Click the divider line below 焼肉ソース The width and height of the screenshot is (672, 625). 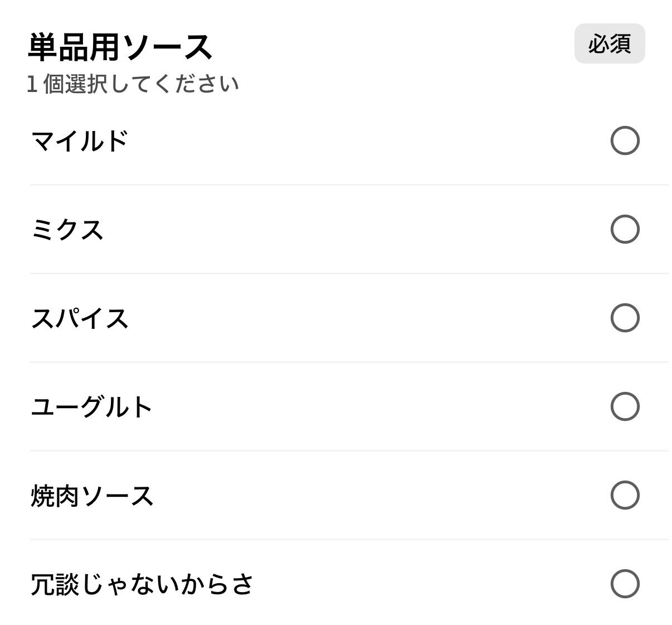point(349,539)
